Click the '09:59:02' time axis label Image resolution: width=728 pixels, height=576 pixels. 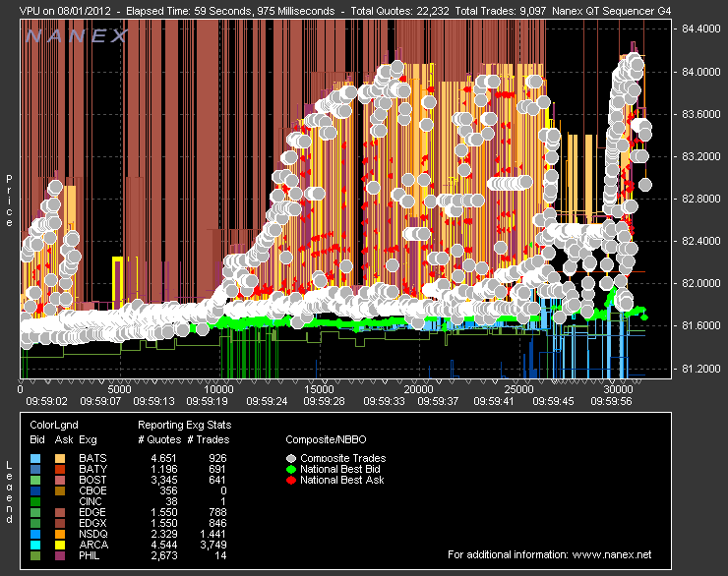(46, 401)
